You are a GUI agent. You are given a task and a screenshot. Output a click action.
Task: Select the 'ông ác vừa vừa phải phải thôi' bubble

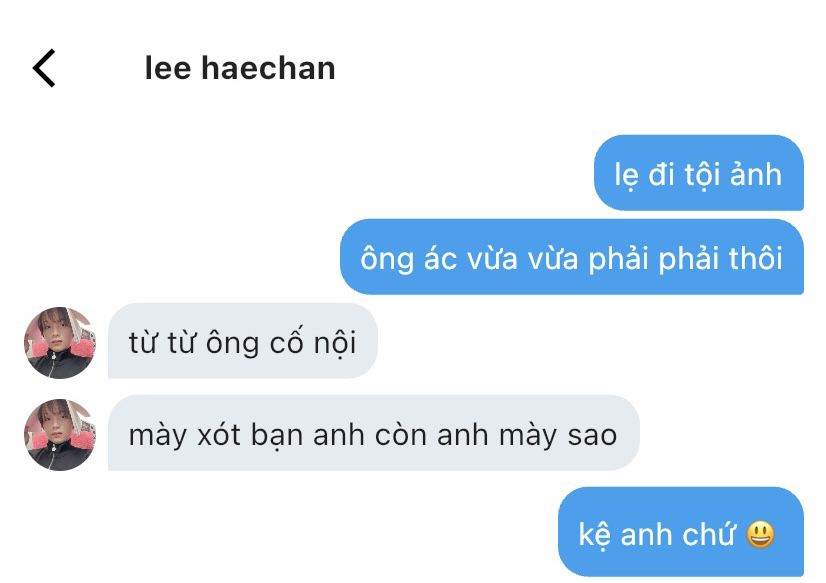click(572, 257)
